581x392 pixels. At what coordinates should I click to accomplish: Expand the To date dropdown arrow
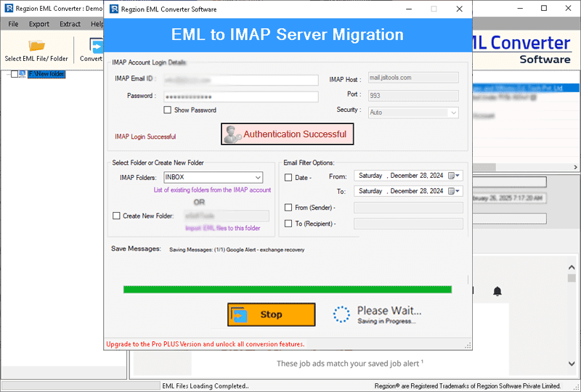(x=458, y=191)
